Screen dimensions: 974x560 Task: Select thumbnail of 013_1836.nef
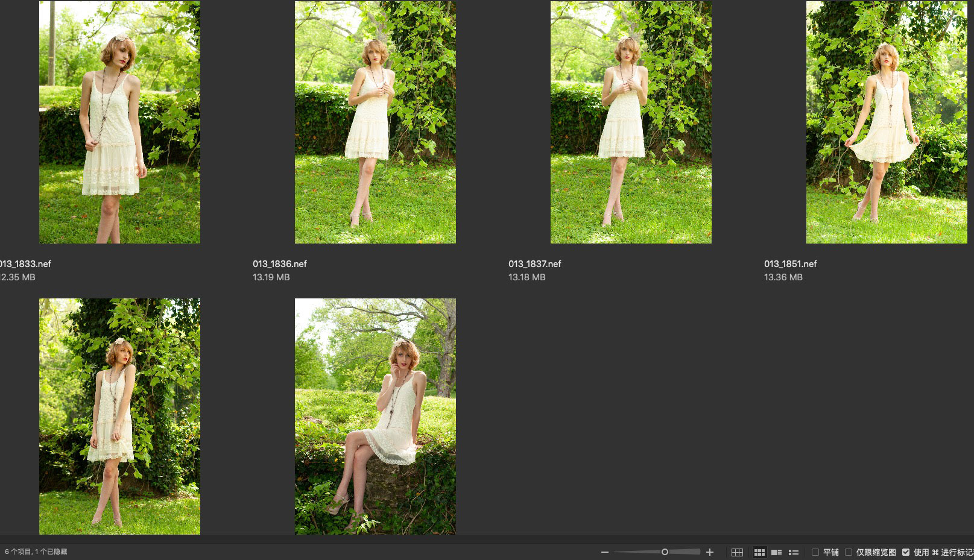pyautogui.click(x=375, y=122)
